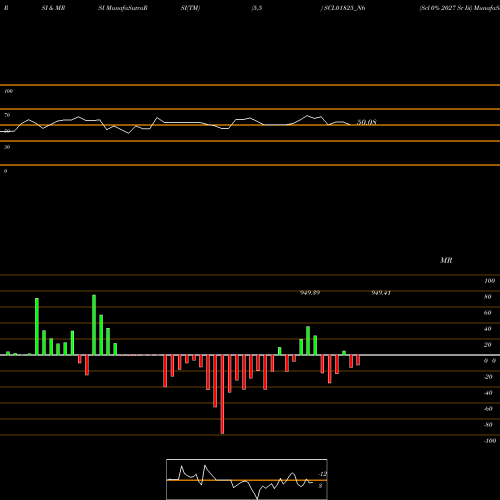Click the "SI MunafaSutraR" header text
The image size is (500, 500).
(x=123, y=8)
